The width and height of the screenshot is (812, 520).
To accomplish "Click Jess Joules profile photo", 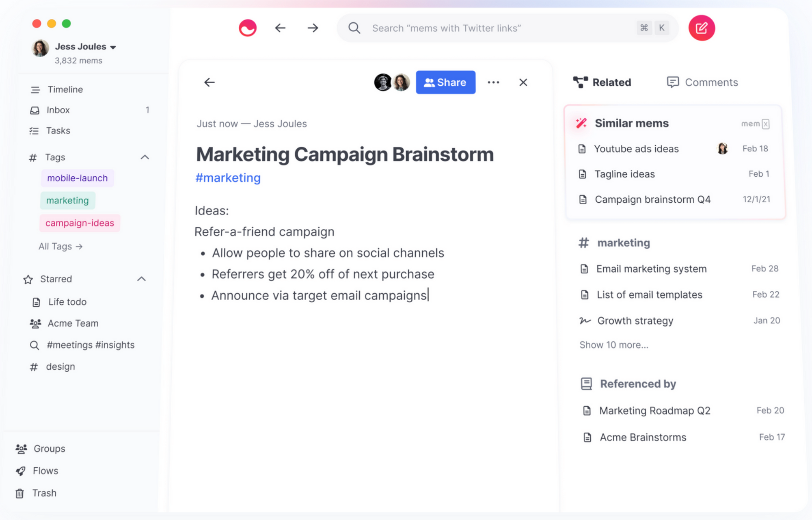I will pyautogui.click(x=40, y=48).
